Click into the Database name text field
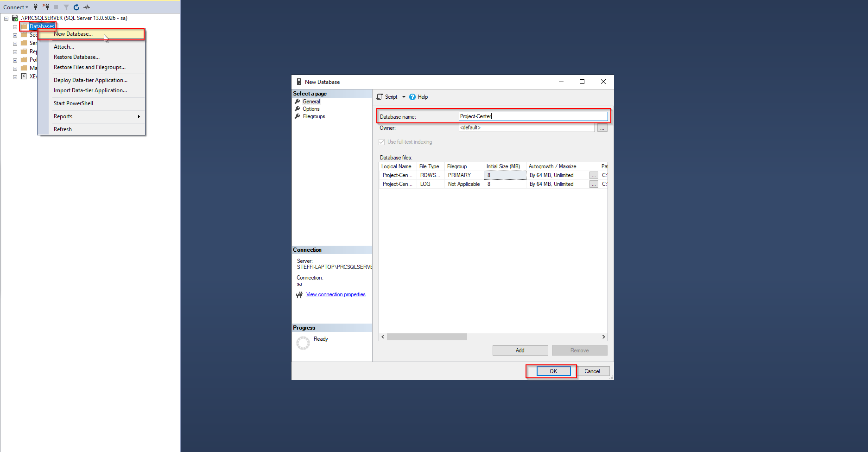This screenshot has width=868, height=452. 533,116
